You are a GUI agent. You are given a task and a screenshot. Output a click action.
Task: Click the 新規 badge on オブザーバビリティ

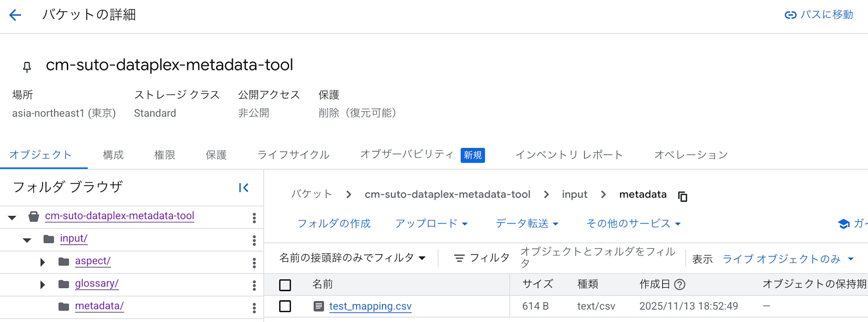pos(473,155)
